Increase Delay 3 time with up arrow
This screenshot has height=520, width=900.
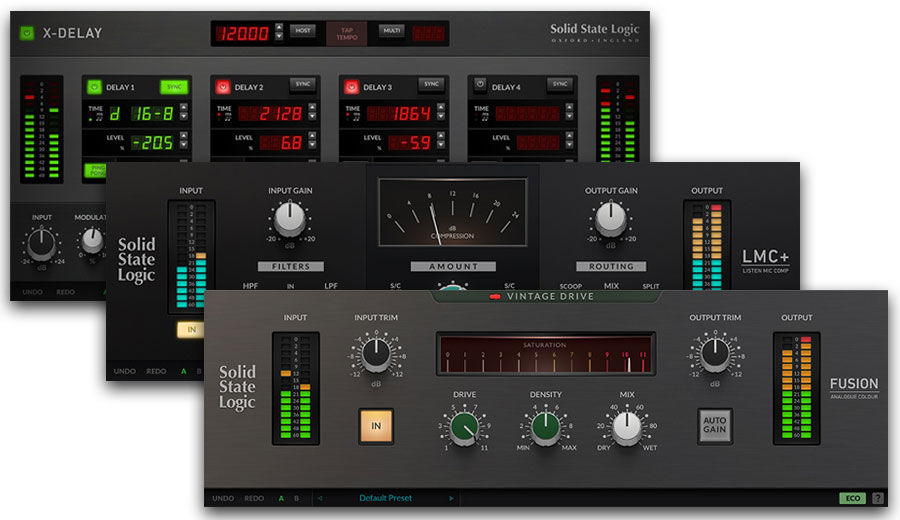441,107
